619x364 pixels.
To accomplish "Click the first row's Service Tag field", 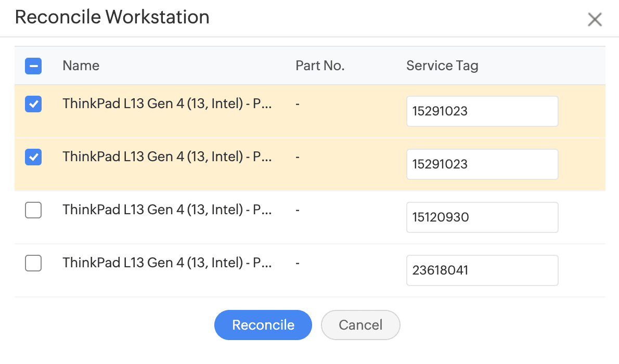I will (482, 111).
